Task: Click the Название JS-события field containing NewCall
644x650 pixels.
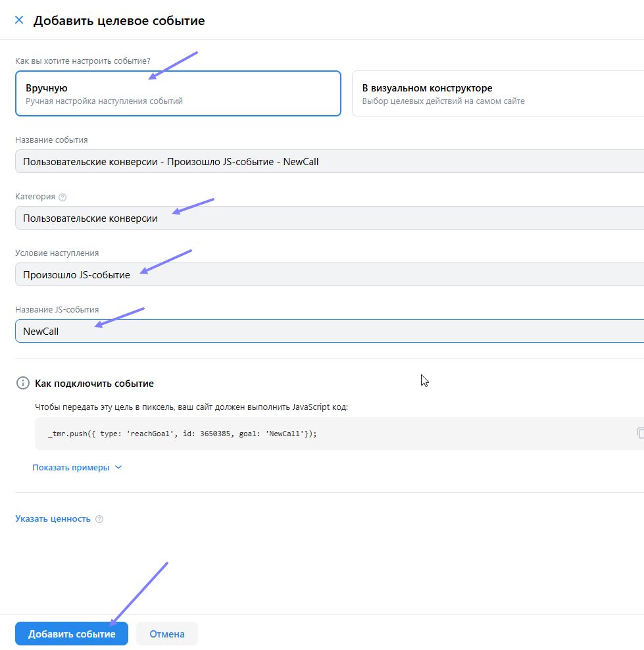Action: point(329,331)
